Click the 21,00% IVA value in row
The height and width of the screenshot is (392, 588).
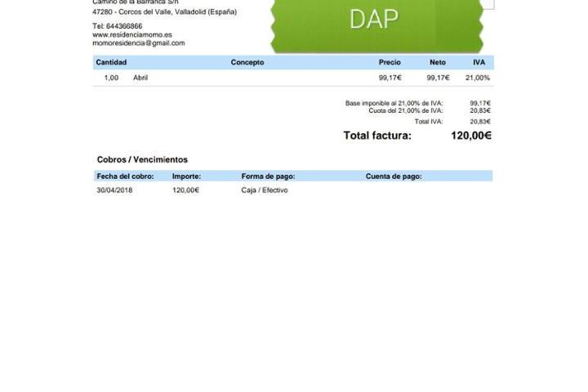coord(477,78)
